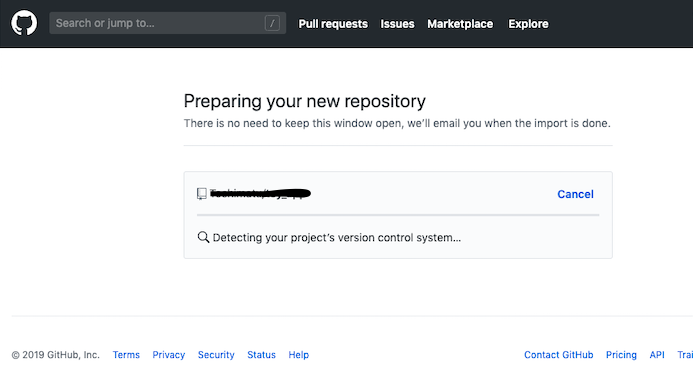
Task: Open the API footer link
Action: tap(657, 355)
